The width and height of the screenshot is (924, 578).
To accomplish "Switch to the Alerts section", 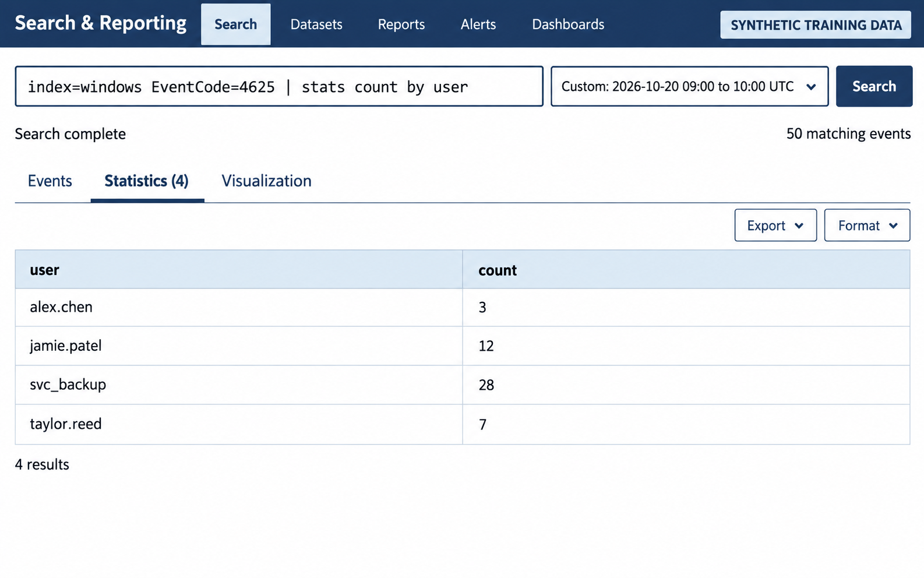I will (x=478, y=24).
